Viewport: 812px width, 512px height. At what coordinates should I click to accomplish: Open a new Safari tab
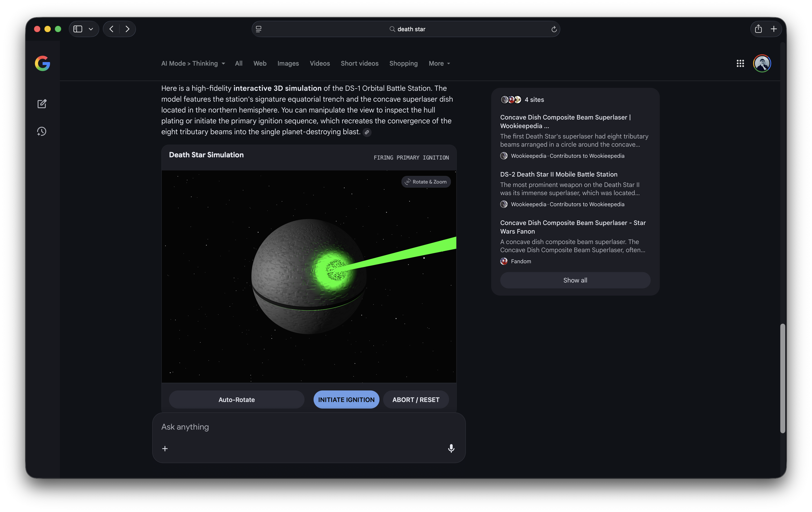(x=774, y=29)
